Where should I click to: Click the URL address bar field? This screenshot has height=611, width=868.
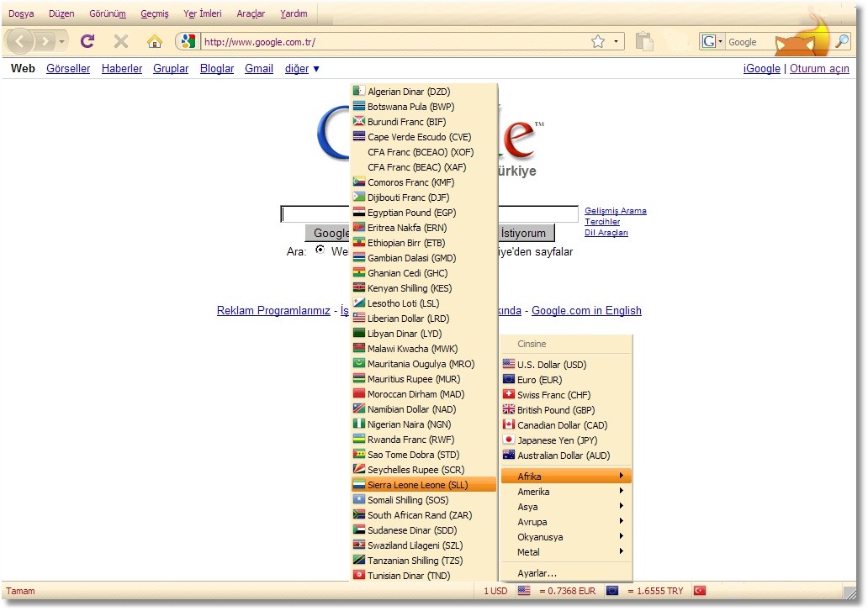(x=394, y=41)
